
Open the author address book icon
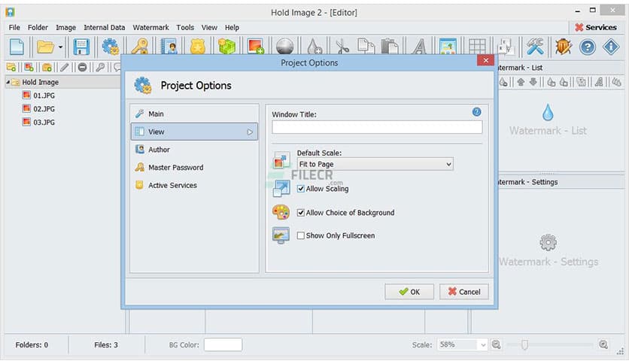169,47
